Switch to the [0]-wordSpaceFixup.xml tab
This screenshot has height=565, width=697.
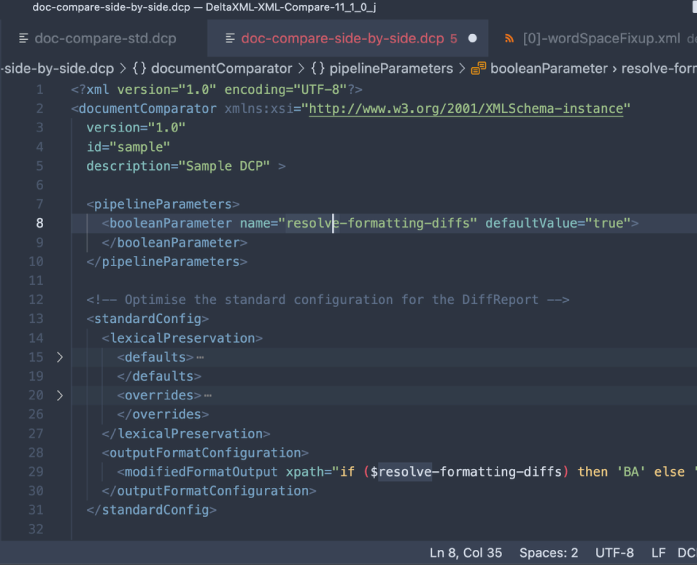point(601,39)
